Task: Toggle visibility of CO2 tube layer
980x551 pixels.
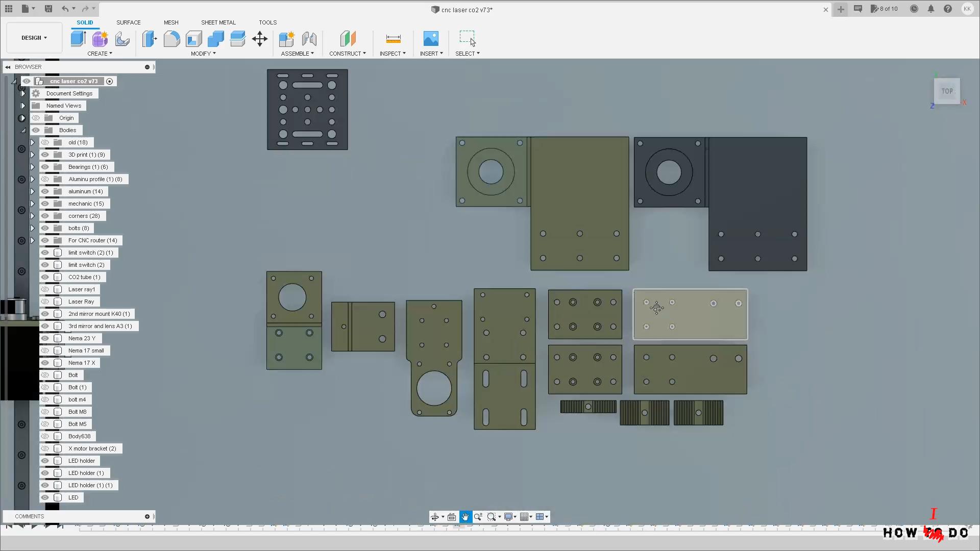Action: click(x=44, y=277)
